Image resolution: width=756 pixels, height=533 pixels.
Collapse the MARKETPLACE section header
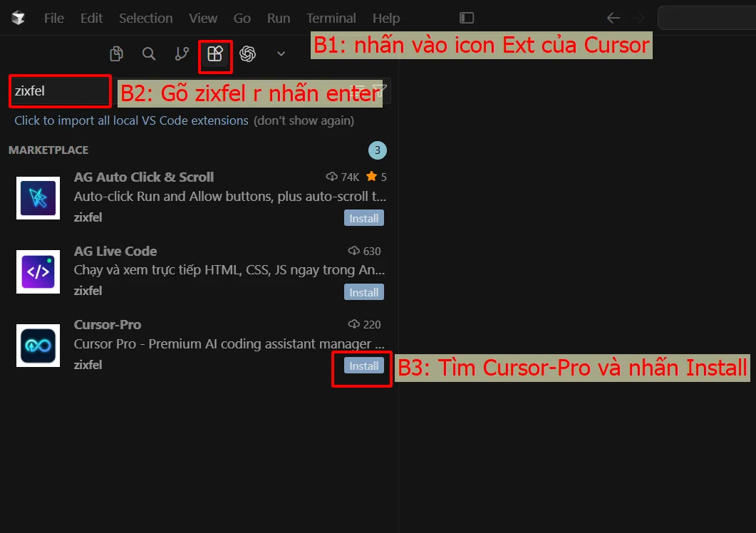click(x=48, y=150)
